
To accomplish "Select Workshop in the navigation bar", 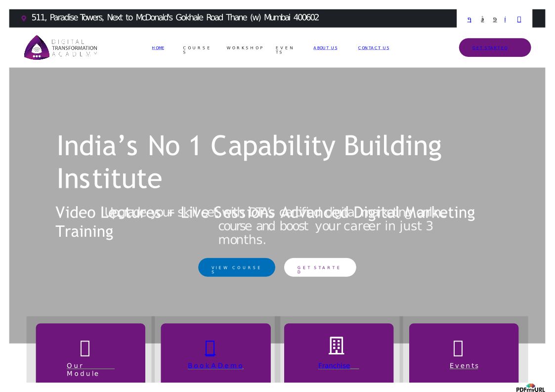I will click(x=245, y=48).
